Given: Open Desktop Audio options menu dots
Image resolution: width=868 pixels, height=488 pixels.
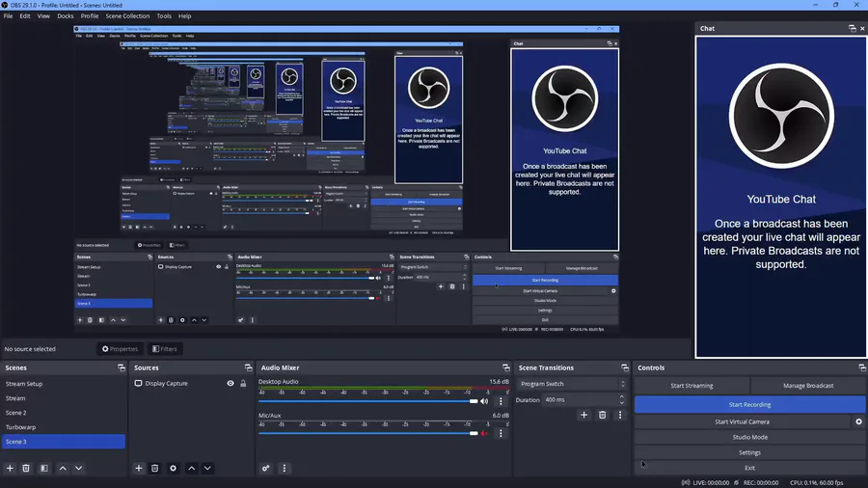Looking at the screenshot, I should [x=501, y=401].
